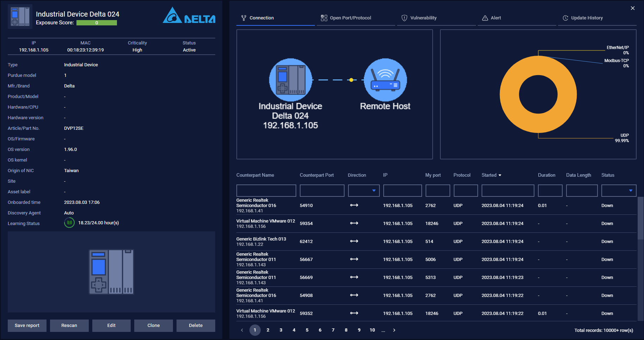The height and width of the screenshot is (340, 644).
Task: Click the Connection tab icon
Action: click(244, 18)
